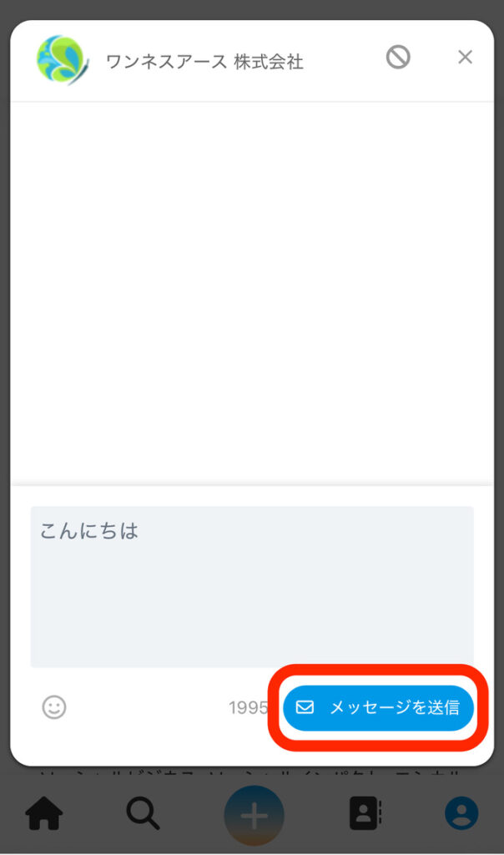Click the ワンネスアース 株式会社 name

pyautogui.click(x=204, y=62)
